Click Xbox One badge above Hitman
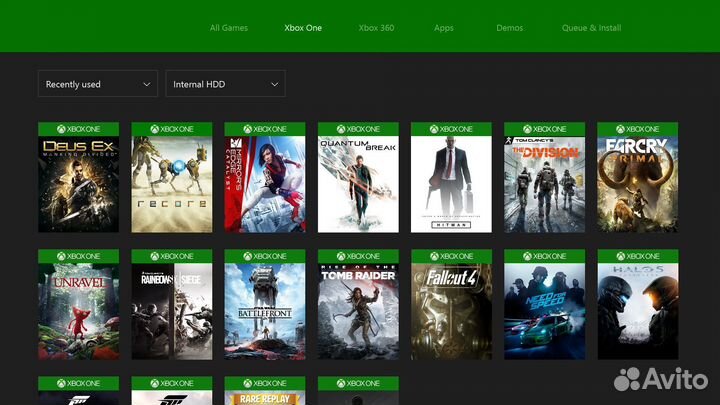This screenshot has width=720, height=405. coord(451,129)
